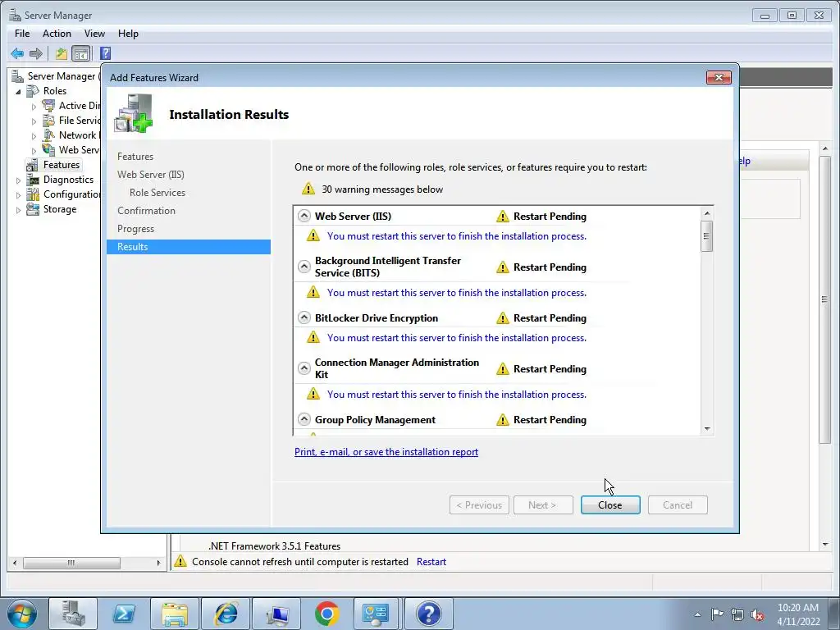
Task: Open the Help menu
Action: (128, 33)
